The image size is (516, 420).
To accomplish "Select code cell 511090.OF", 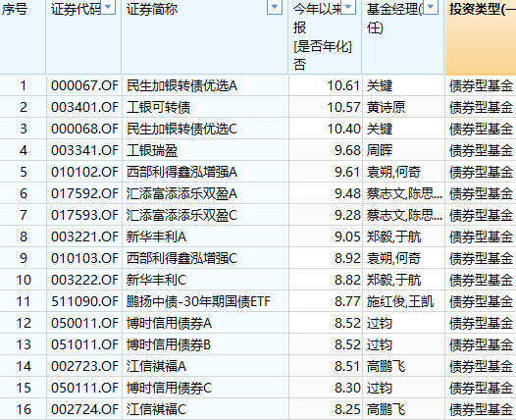I will [84, 301].
